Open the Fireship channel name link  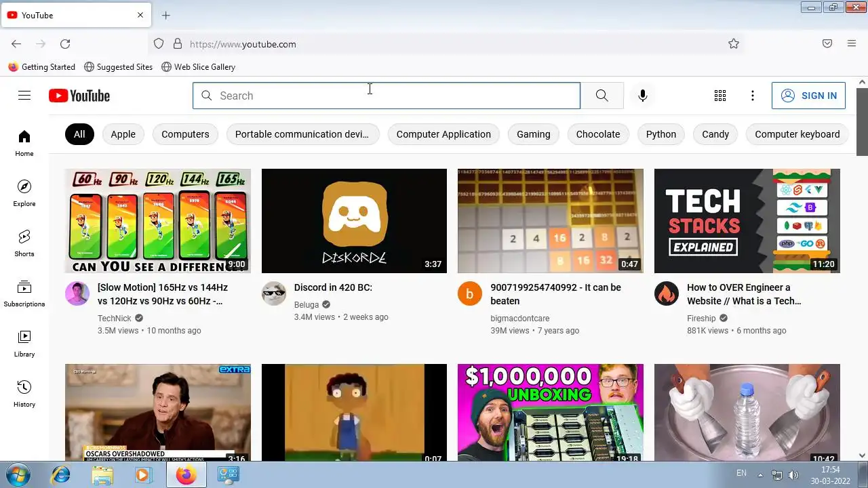click(x=701, y=318)
